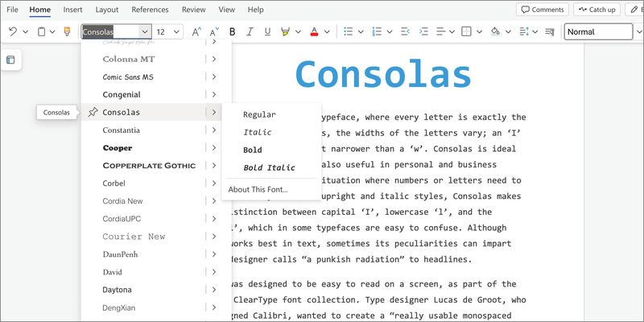Choose Bold Italic from Consolas submenu

point(269,167)
